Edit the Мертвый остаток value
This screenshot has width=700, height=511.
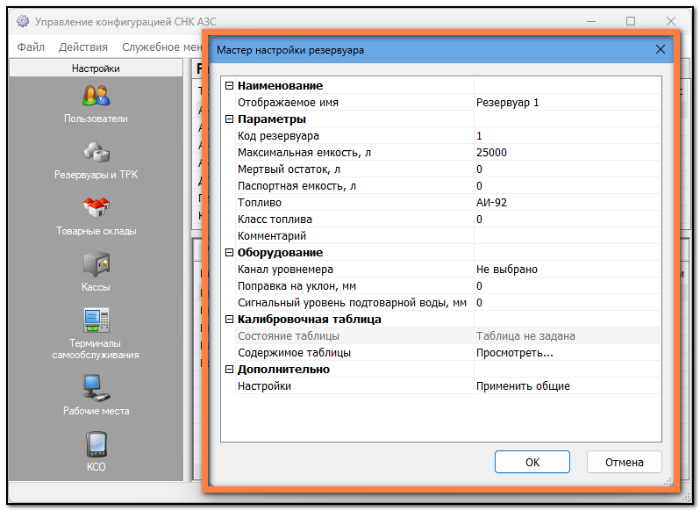coord(567,169)
